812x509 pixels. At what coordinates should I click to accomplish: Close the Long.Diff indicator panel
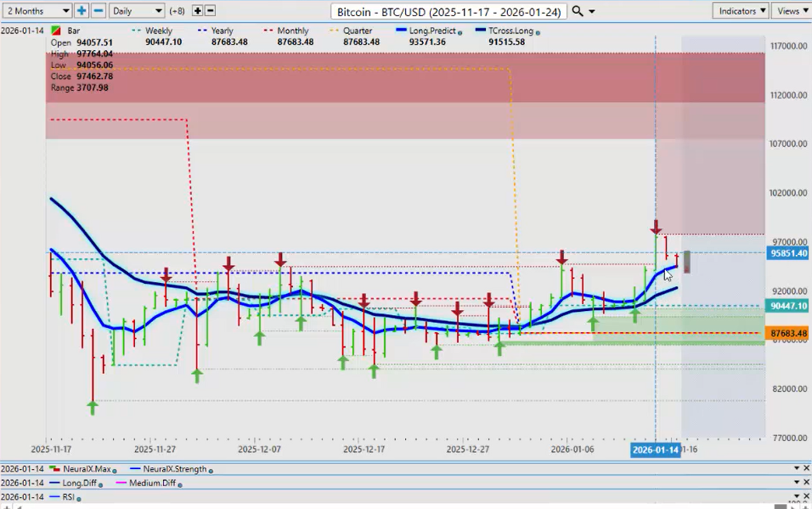[x=806, y=483]
